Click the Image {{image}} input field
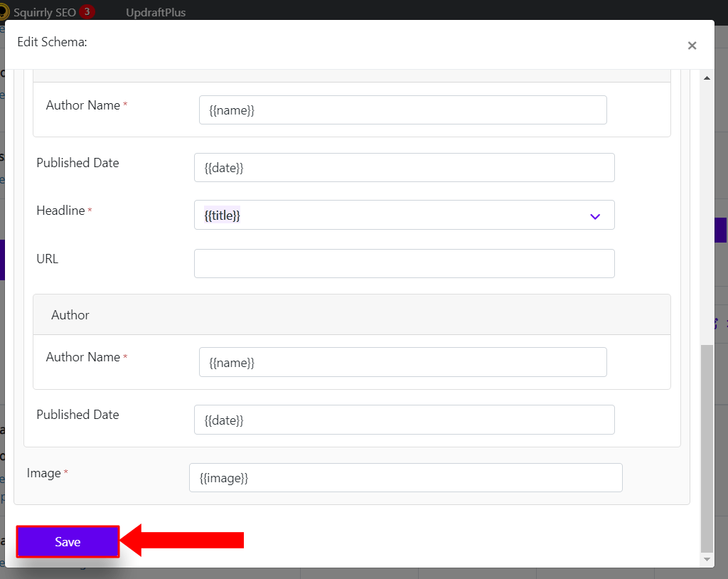The width and height of the screenshot is (728, 579). tap(406, 478)
